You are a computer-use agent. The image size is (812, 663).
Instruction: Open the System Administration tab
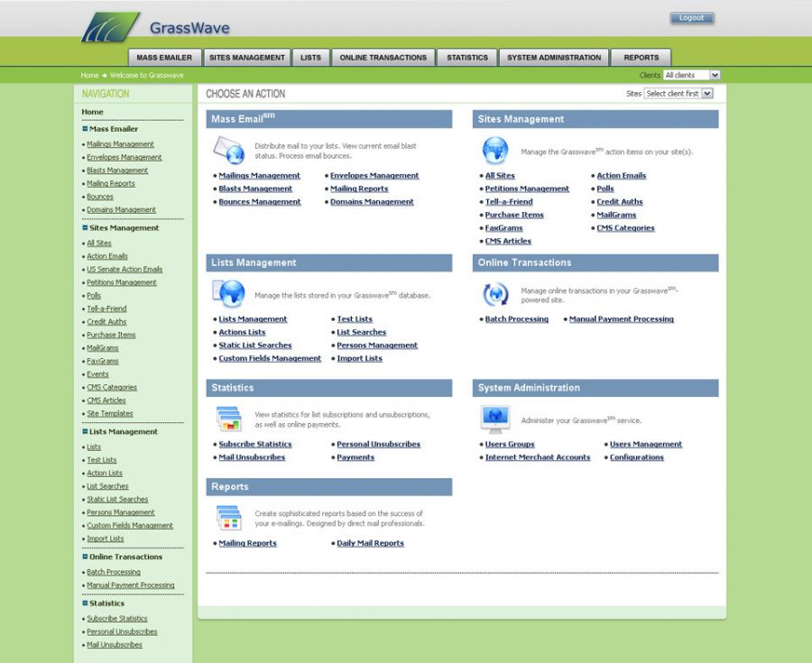click(x=554, y=58)
